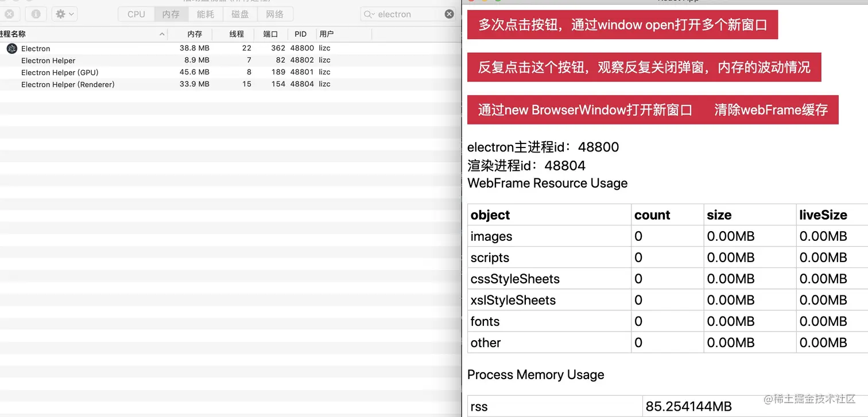Click PID 48801 in the process list
The image size is (868, 417).
(x=302, y=72)
